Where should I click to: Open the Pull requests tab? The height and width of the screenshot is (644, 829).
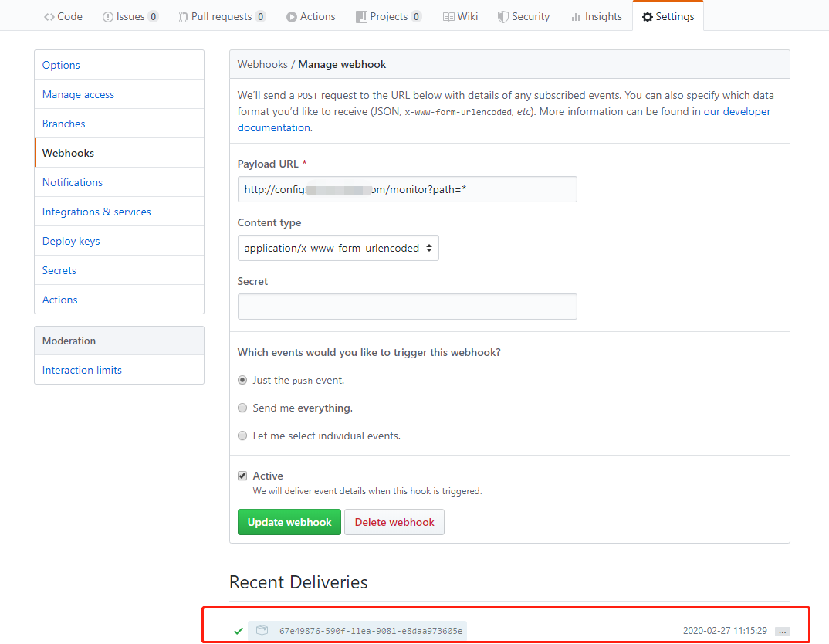click(222, 16)
